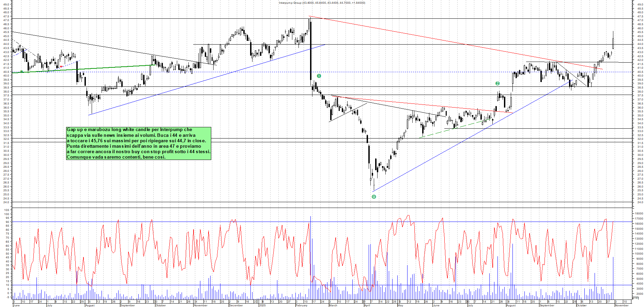
Task: Click the green marker numbered 0
Action: (x=374, y=197)
